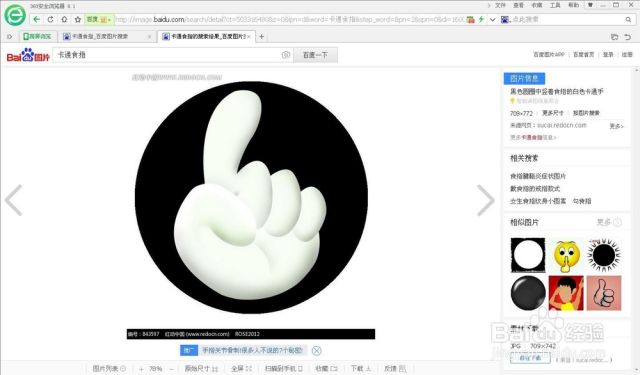Screen dimensions: 640x375
Task: Click the browser back arrow button
Action: pos(37,19)
